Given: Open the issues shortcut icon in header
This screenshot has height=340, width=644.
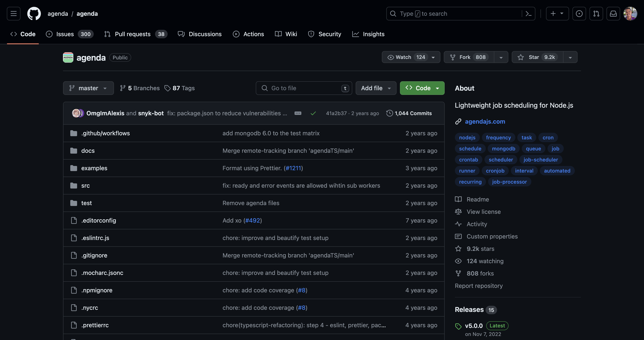Looking at the screenshot, I should pyautogui.click(x=579, y=13).
